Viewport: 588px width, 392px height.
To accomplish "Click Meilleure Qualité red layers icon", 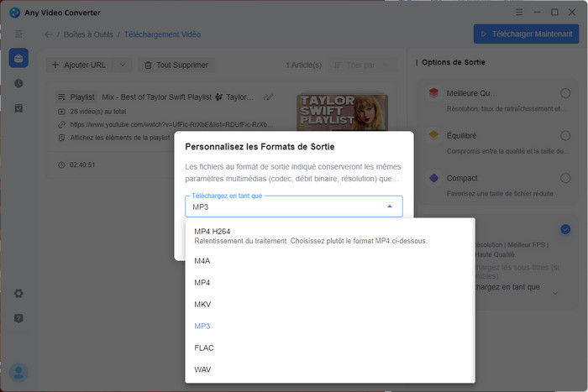I will coord(433,92).
